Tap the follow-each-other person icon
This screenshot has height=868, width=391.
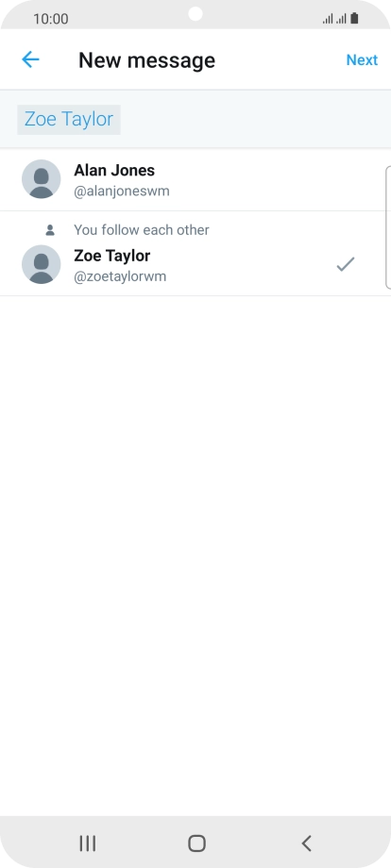tap(50, 229)
